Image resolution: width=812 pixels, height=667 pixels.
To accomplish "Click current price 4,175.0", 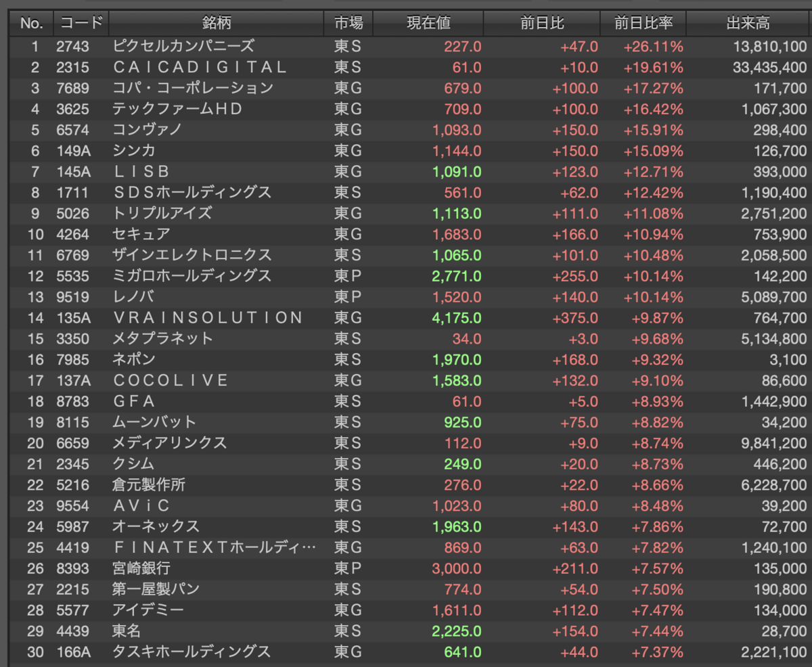I will tap(457, 318).
